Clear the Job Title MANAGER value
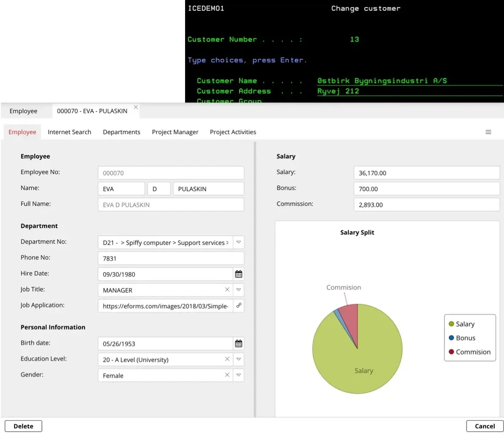This screenshot has width=504, height=434. pyautogui.click(x=227, y=290)
